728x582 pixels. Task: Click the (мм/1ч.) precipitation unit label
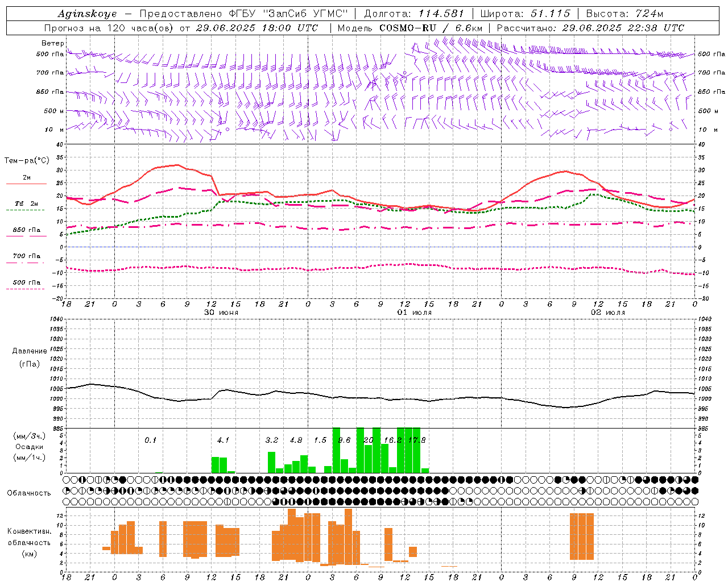coord(30,458)
